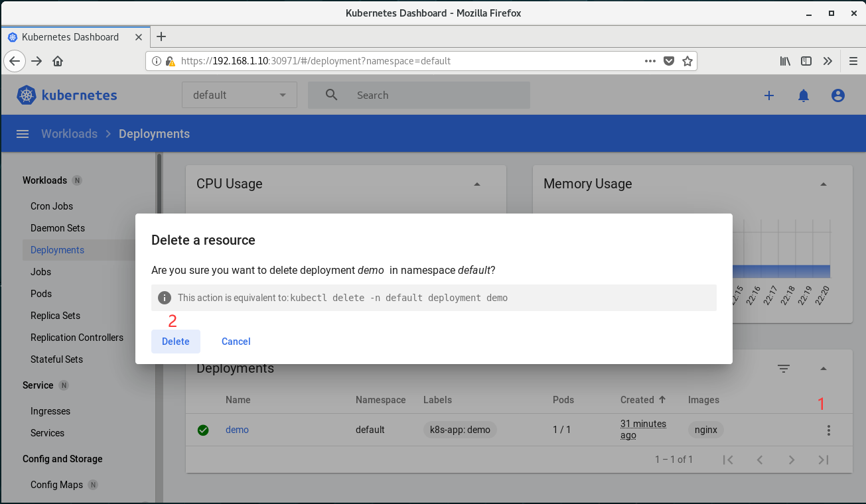Open the demo deployment link
The height and width of the screenshot is (504, 866).
pos(237,430)
